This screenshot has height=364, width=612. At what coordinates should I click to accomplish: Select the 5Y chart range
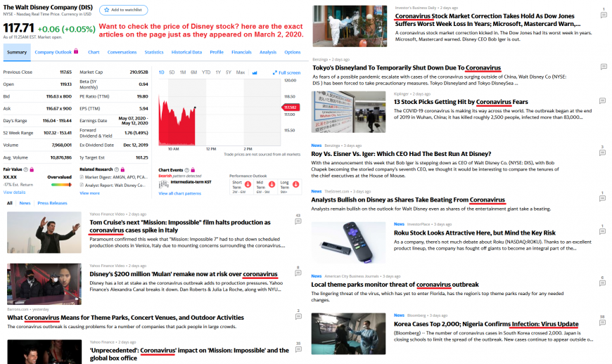229,72
